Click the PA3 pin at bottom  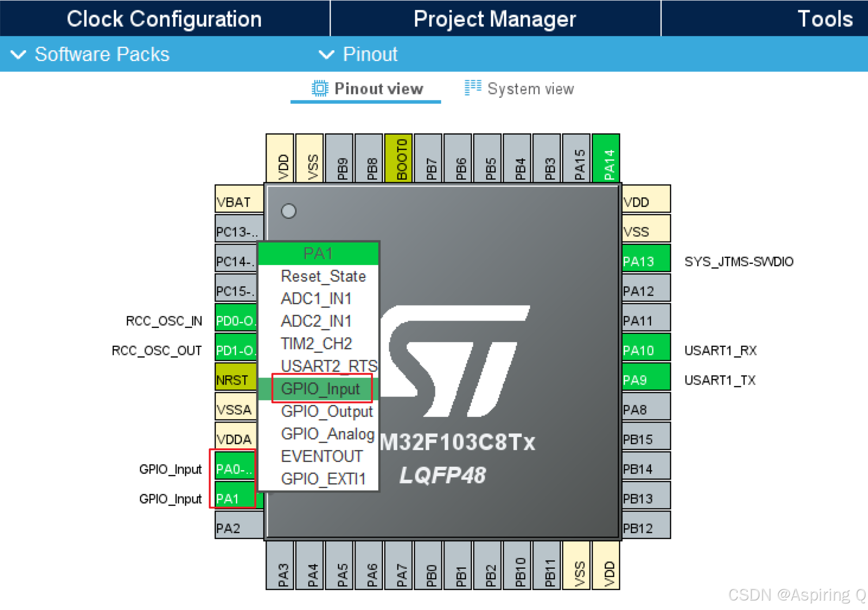280,565
